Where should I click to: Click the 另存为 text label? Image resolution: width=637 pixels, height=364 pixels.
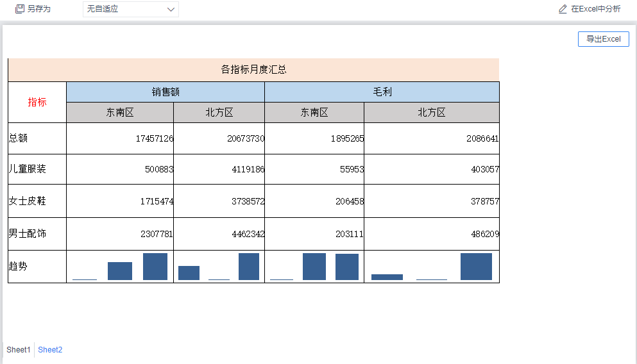point(39,9)
